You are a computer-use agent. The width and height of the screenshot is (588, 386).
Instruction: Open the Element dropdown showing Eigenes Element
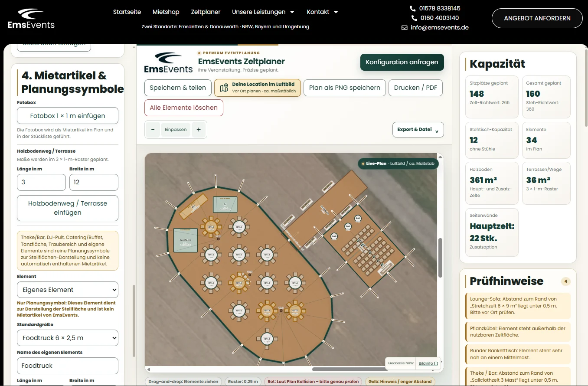(68, 290)
